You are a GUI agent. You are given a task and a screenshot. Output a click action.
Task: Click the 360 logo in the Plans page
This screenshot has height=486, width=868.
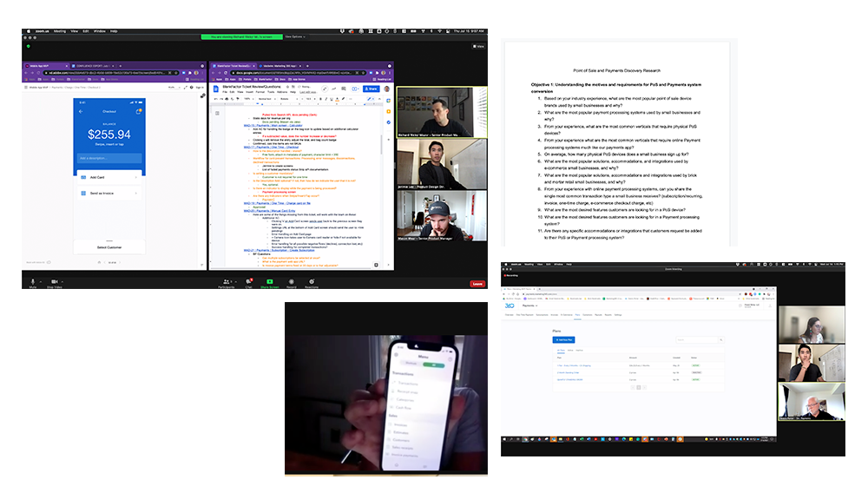pos(510,305)
